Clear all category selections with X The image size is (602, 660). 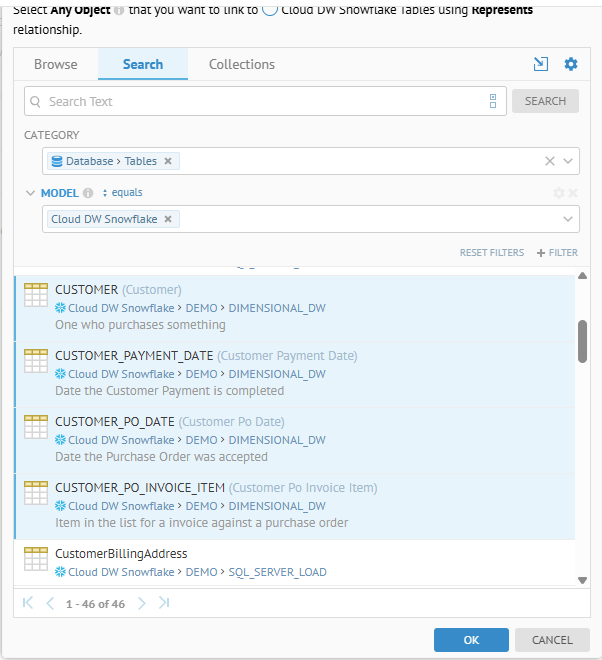coord(549,161)
